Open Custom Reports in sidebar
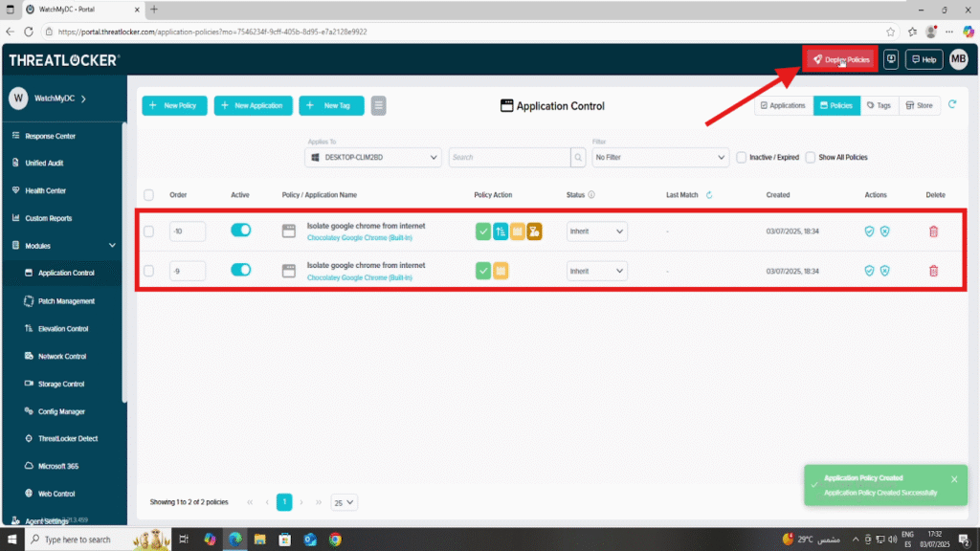Screen dimensions: 980x551 coord(48,219)
